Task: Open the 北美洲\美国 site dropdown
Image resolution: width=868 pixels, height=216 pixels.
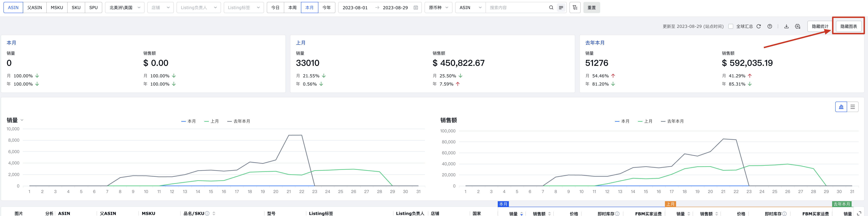Action: 125,7
